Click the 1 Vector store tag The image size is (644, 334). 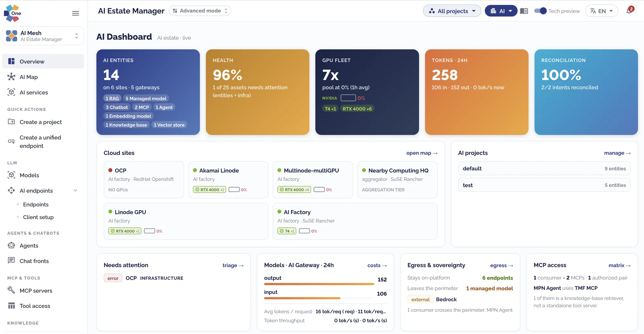169,125
